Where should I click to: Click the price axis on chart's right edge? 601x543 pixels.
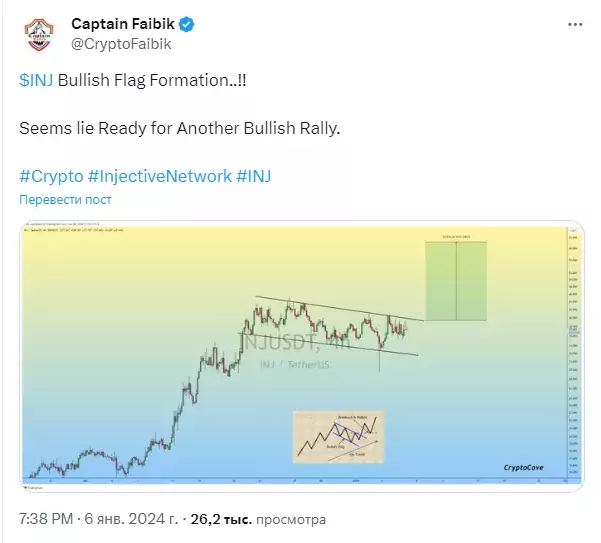[x=573, y=353]
